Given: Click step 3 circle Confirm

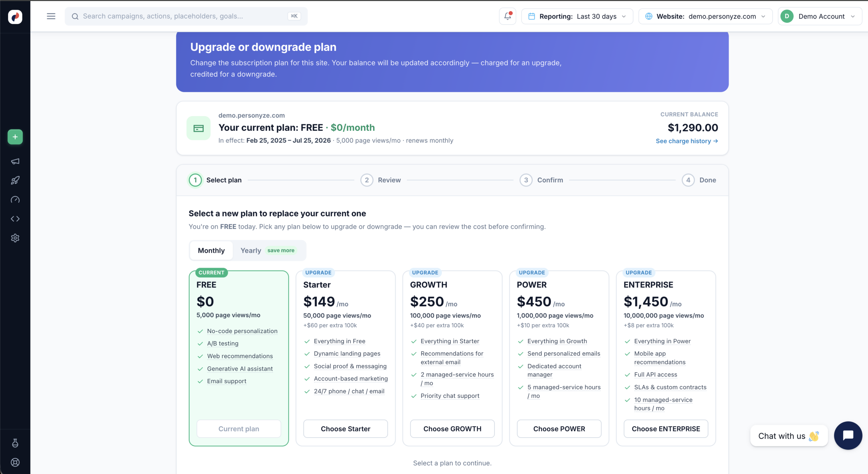Looking at the screenshot, I should (526, 180).
